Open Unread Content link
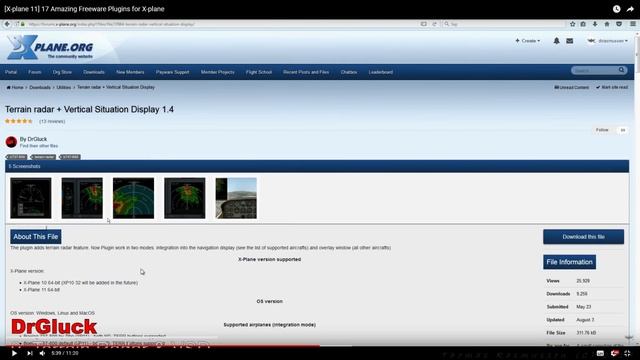 coord(571,87)
